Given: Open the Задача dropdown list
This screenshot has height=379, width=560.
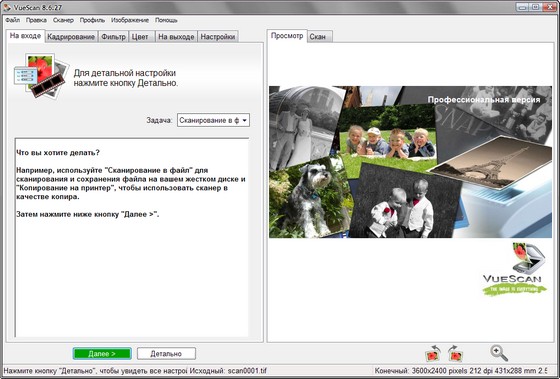Looking at the screenshot, I should [x=213, y=120].
